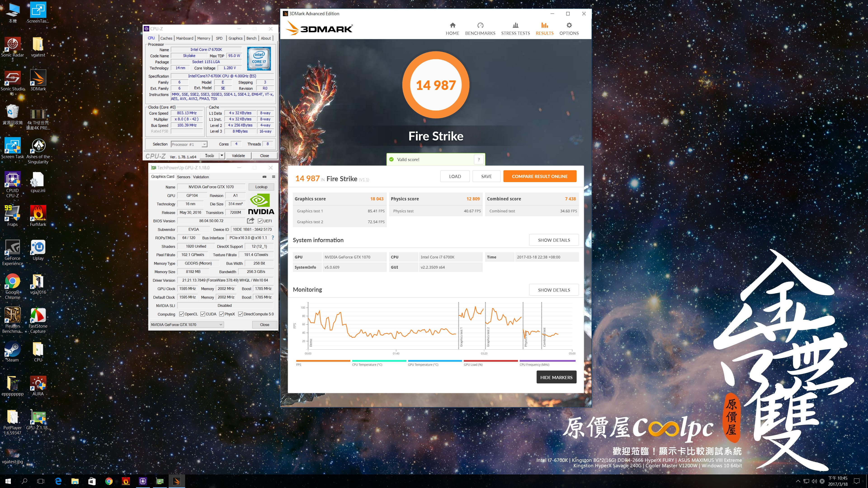
Task: Open Ashes of the Singularity shortcut
Action: coord(38,151)
